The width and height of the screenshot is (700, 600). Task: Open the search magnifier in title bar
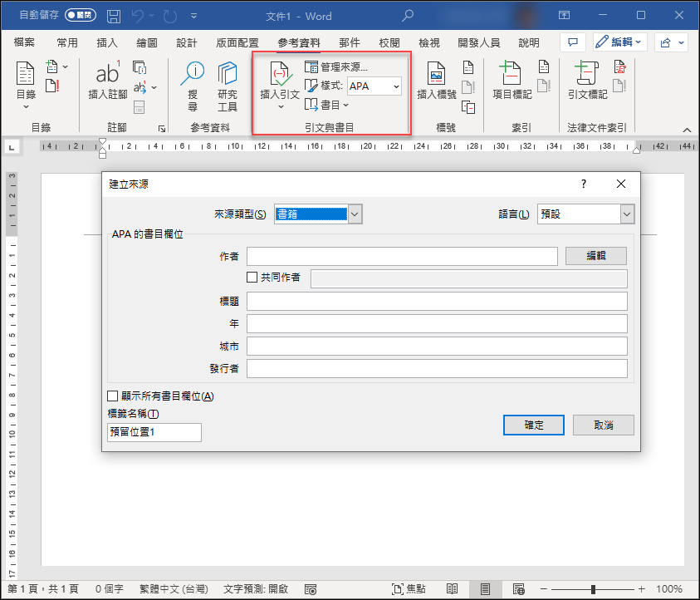(x=407, y=16)
